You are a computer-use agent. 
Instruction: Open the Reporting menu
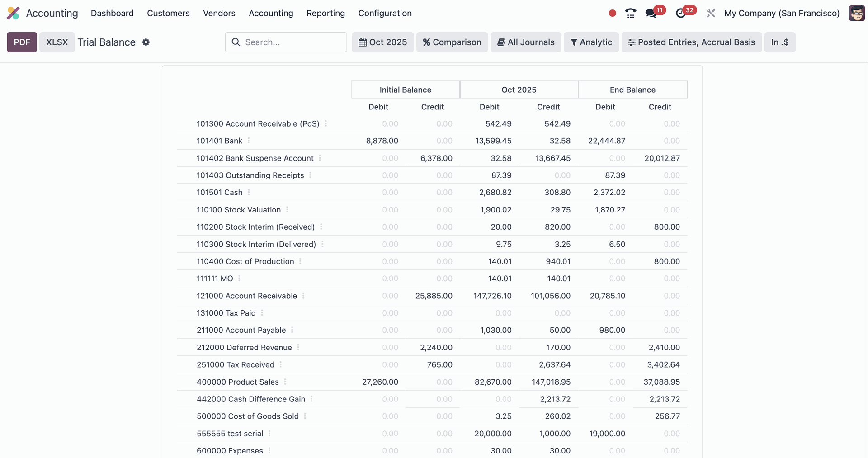(325, 14)
